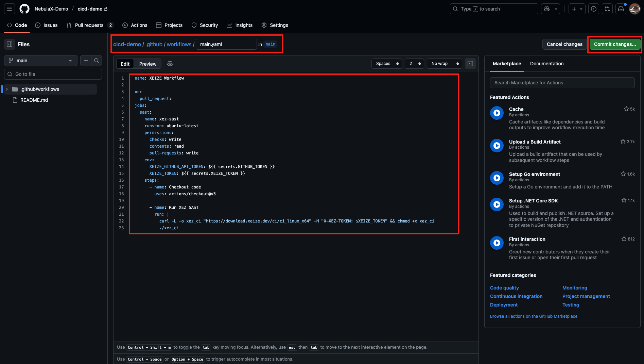Open the Cache action title link

click(x=516, y=109)
